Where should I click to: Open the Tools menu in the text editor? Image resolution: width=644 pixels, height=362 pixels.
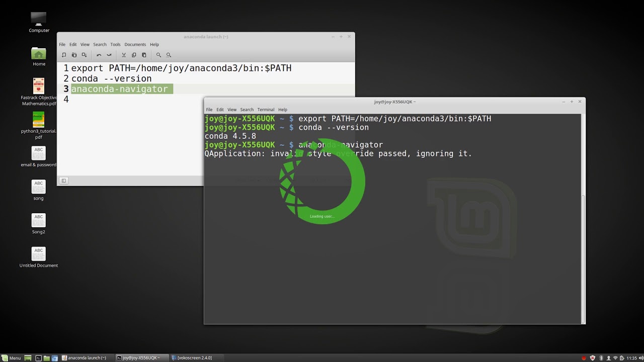115,44
